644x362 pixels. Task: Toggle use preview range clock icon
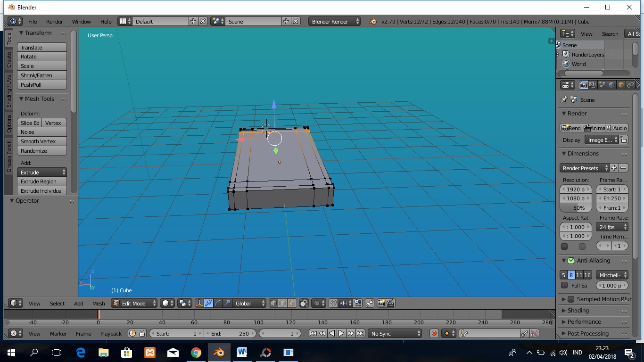coord(132,333)
